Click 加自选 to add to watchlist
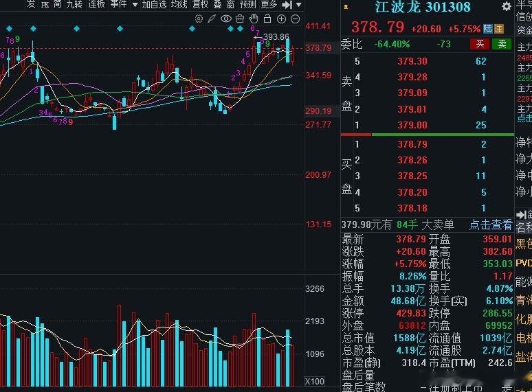This screenshot has height=392, width=532. pyautogui.click(x=154, y=4)
